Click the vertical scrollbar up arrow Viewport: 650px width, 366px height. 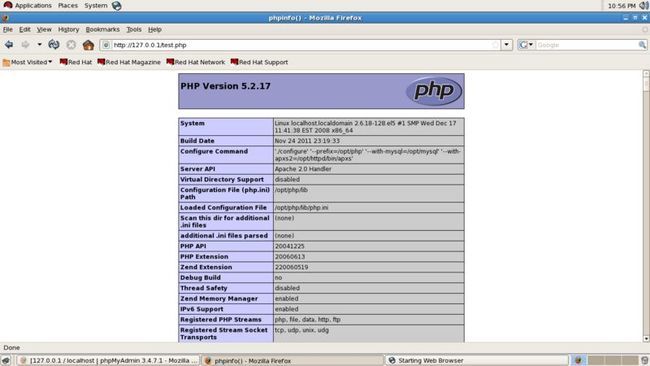point(646,73)
